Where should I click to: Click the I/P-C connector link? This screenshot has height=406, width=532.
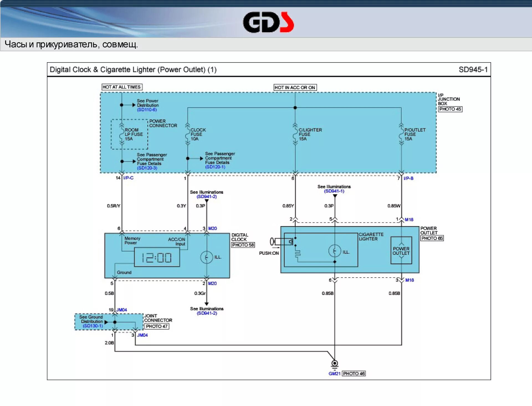pos(129,178)
